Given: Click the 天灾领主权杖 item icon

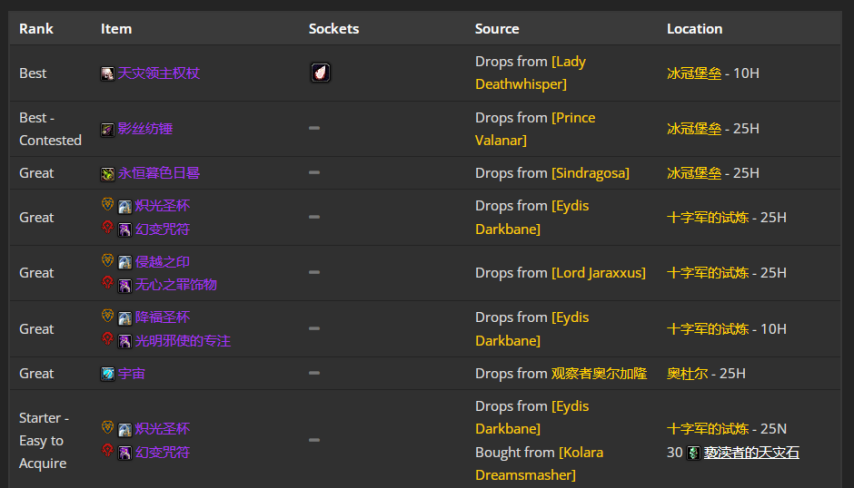Looking at the screenshot, I should 107,73.
